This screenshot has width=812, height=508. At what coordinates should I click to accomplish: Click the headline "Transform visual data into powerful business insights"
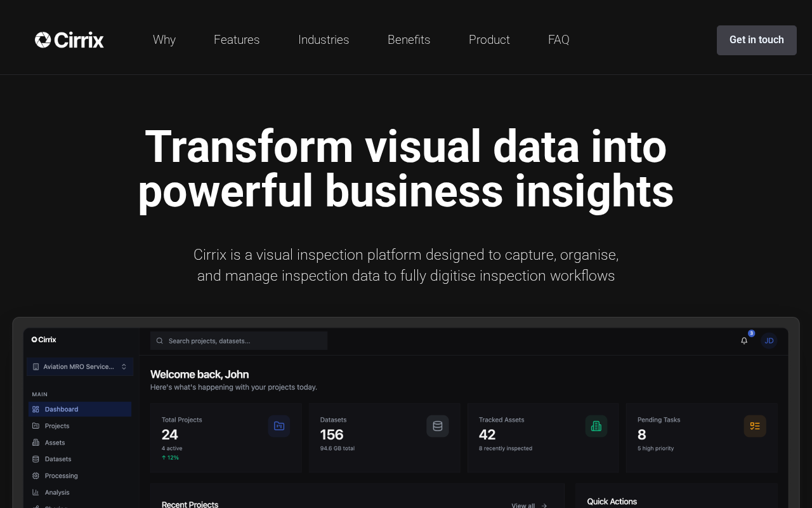pyautogui.click(x=406, y=168)
